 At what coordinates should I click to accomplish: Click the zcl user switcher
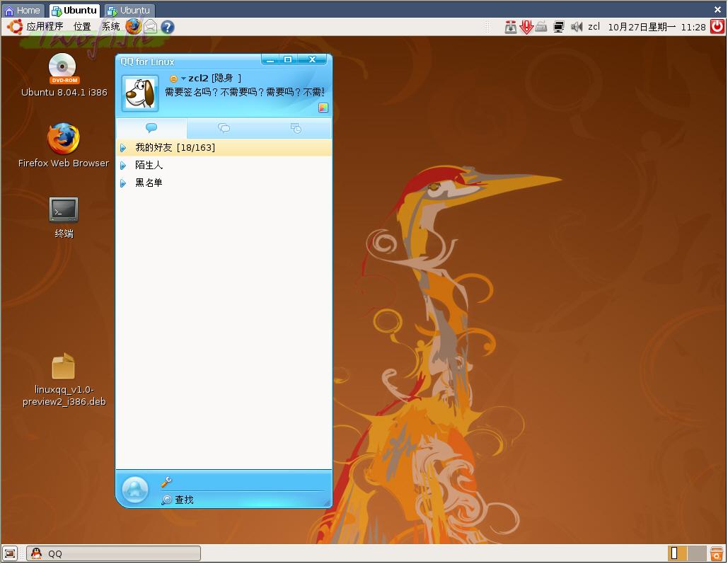(594, 26)
